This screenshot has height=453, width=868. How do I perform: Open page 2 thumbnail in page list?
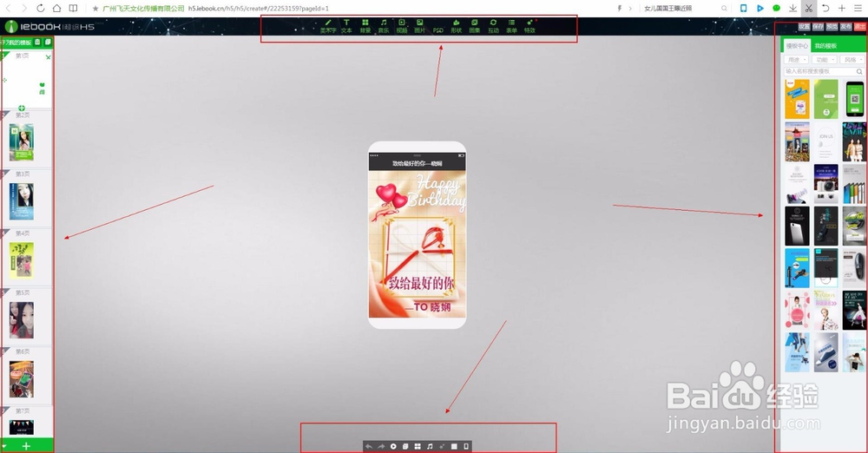point(22,142)
